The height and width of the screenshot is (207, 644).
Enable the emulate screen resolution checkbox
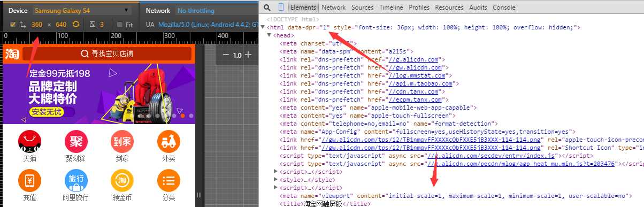[x=13, y=25]
